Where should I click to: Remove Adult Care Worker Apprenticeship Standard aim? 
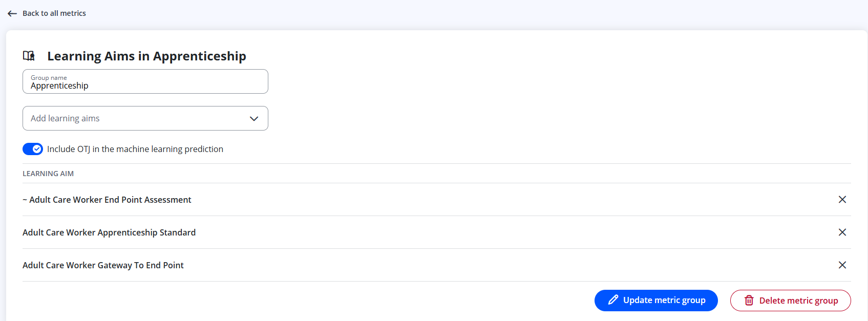coord(842,232)
